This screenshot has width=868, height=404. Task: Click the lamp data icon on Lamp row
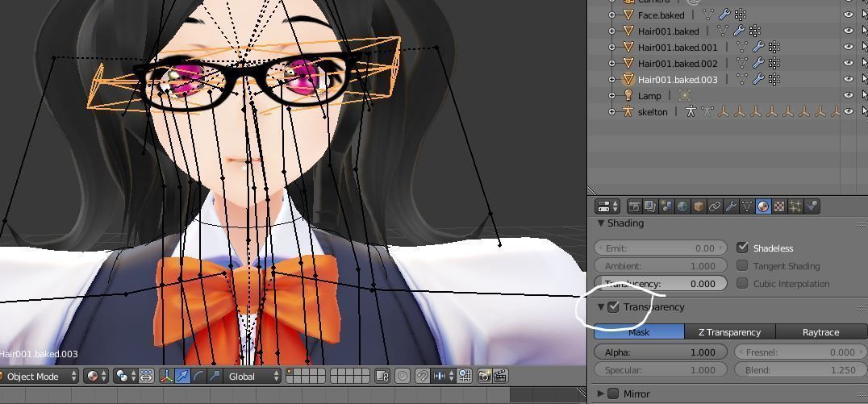pyautogui.click(x=685, y=95)
